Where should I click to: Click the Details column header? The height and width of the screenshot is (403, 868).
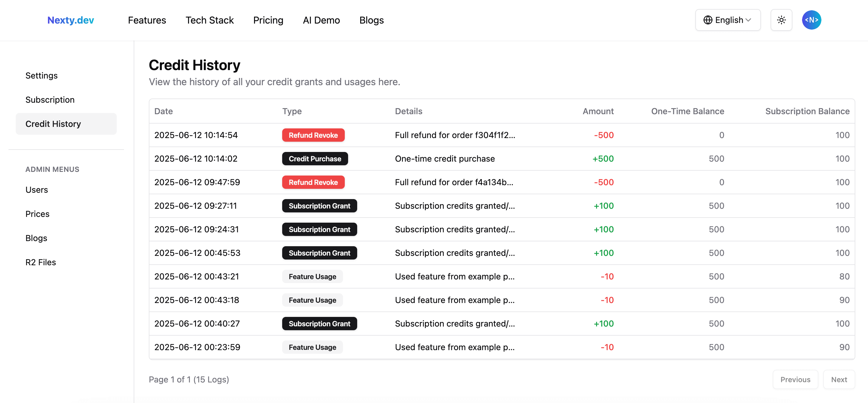coord(408,111)
